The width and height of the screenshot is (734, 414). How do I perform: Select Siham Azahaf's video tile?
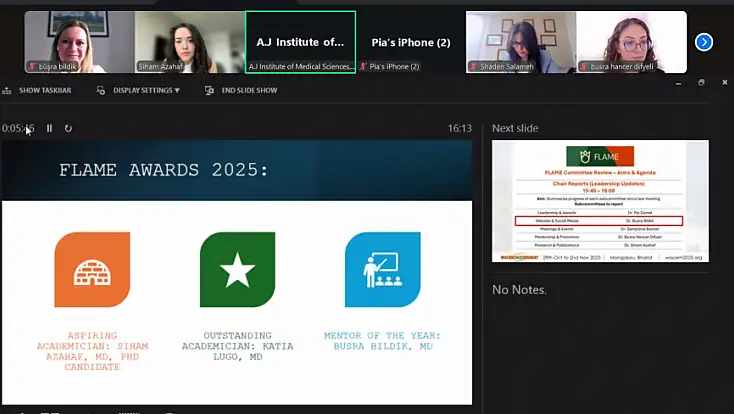[x=189, y=42]
